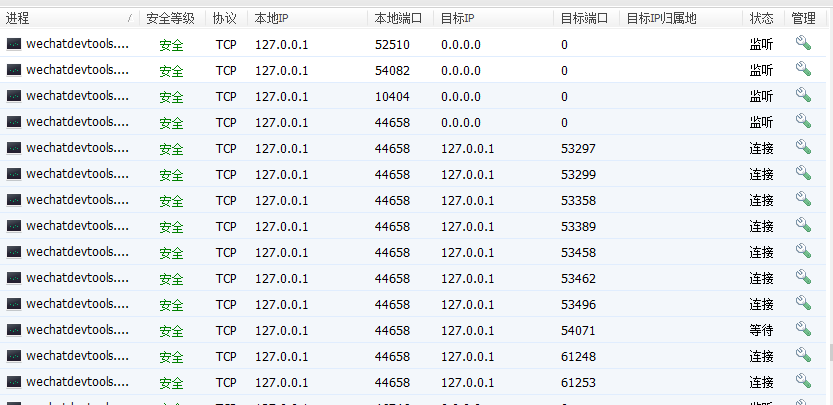833x405 pixels.
Task: Click the vertical scrollbar thumb on the right edge
Action: pyautogui.click(x=830, y=351)
